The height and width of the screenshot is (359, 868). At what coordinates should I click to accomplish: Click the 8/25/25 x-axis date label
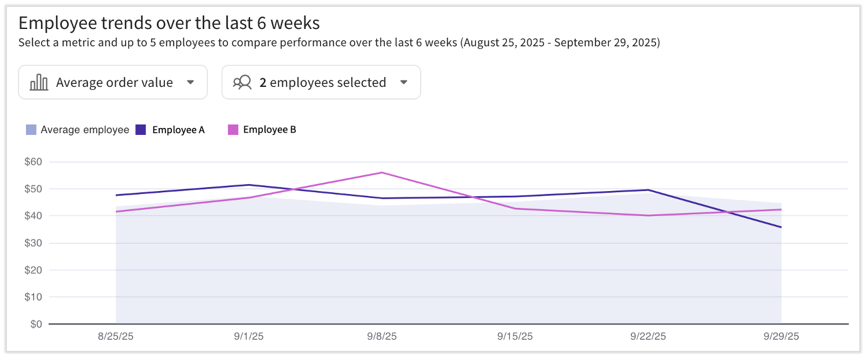[x=116, y=337]
